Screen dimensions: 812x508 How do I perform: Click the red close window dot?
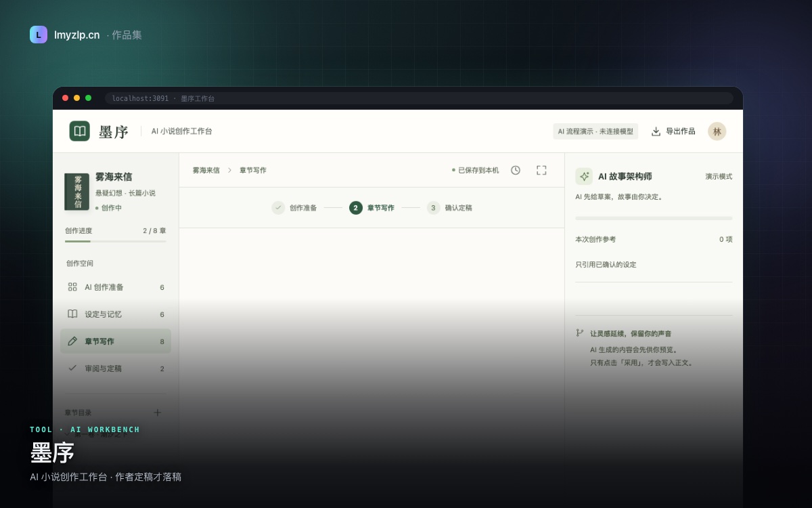pos(65,98)
